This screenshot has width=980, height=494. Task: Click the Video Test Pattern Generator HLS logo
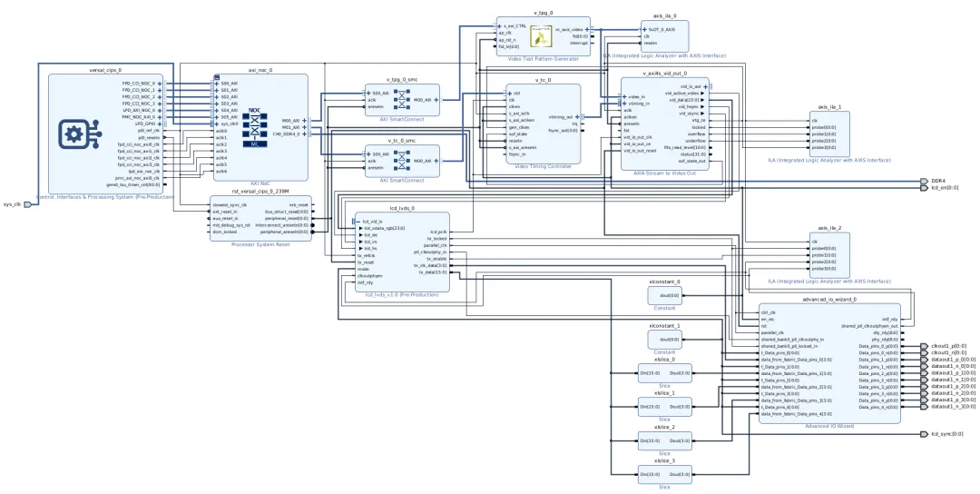(542, 36)
